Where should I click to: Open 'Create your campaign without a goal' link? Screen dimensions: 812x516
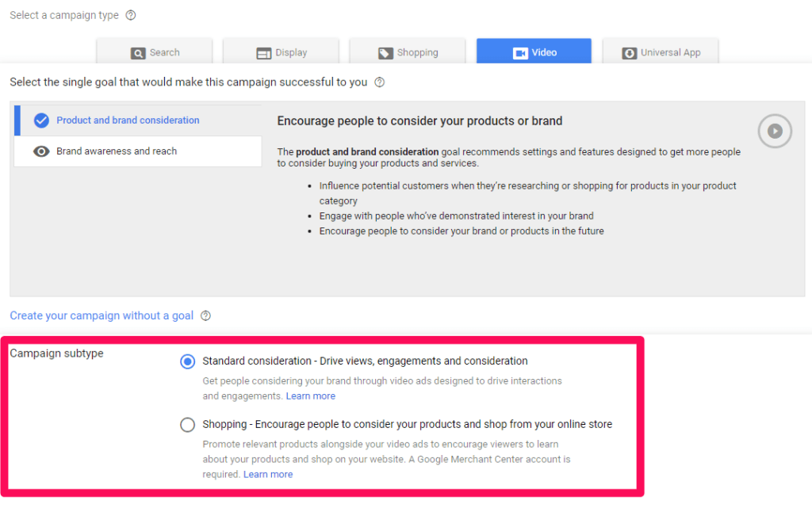pos(101,315)
